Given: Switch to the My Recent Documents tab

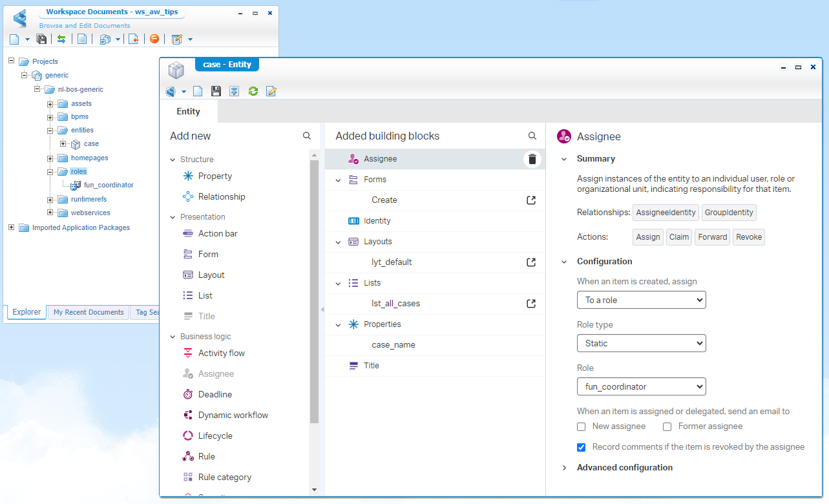Looking at the screenshot, I should tap(89, 312).
